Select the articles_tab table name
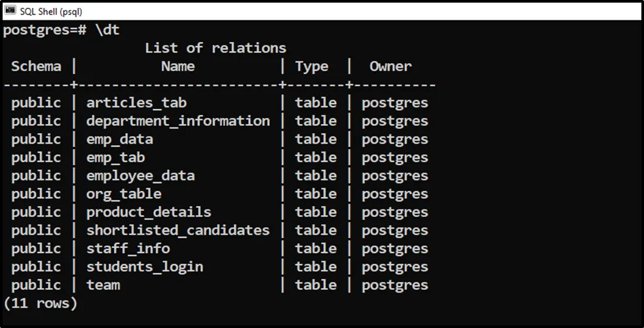This screenshot has height=328, width=644. [x=136, y=103]
